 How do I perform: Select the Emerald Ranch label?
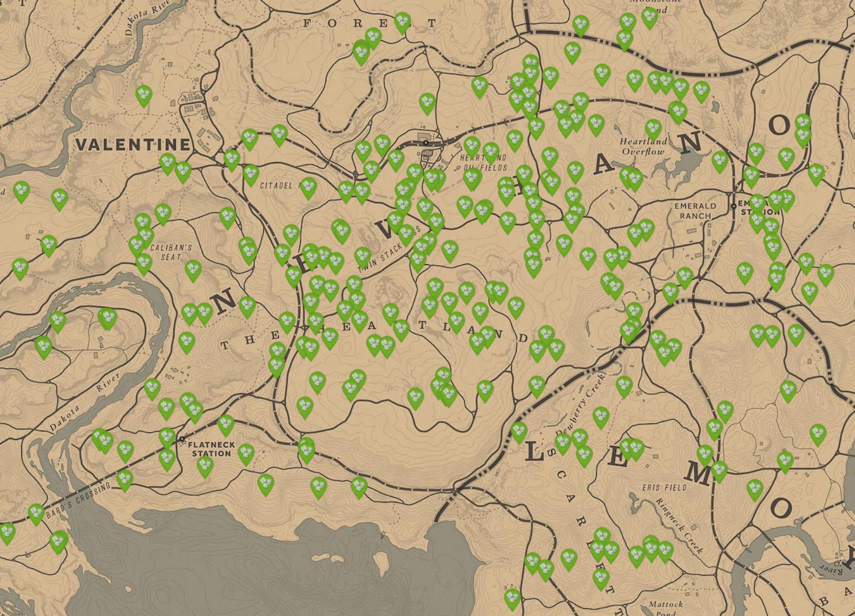695,211
